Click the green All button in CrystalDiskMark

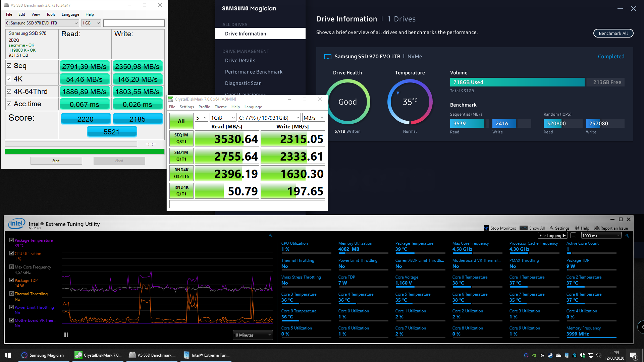pyautogui.click(x=181, y=121)
